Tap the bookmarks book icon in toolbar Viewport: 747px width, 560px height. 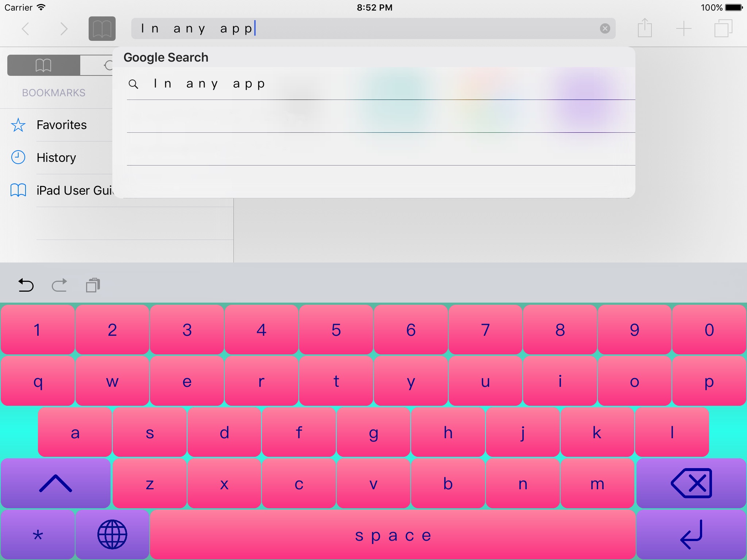pos(102,28)
